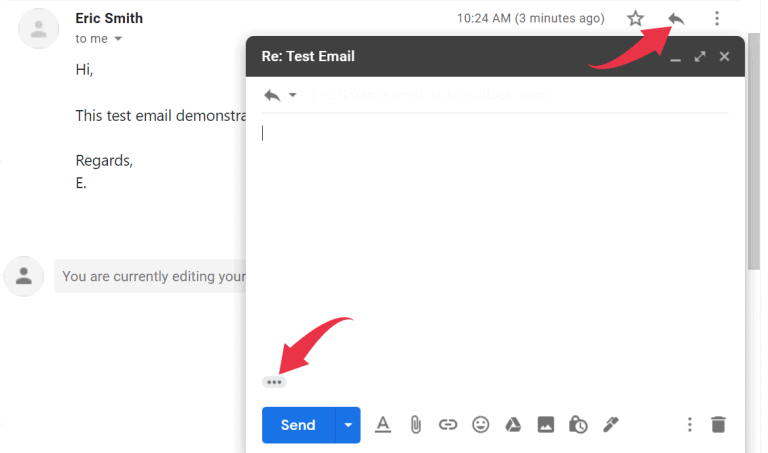Open the emoji picker
This screenshot has height=453, width=768.
(x=481, y=425)
